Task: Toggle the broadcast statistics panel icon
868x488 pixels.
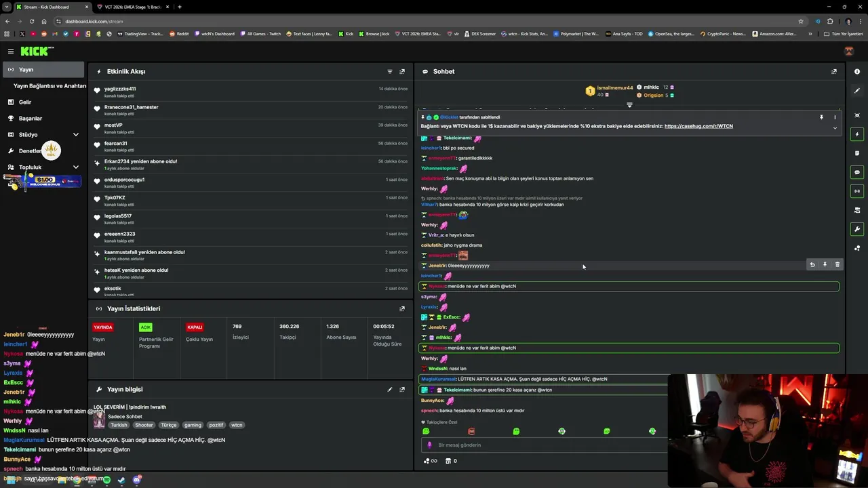Action: pos(857,191)
